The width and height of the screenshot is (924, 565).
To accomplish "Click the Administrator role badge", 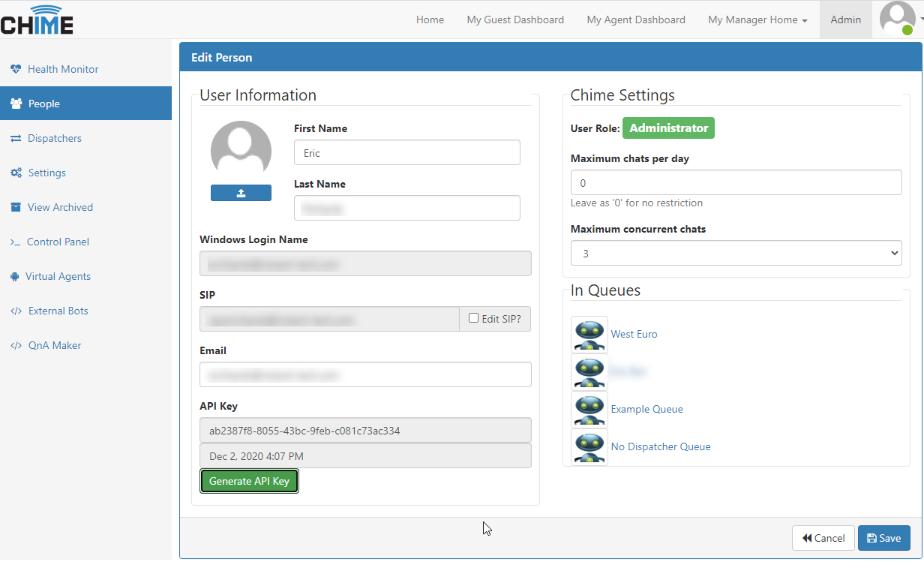I will coord(668,128).
